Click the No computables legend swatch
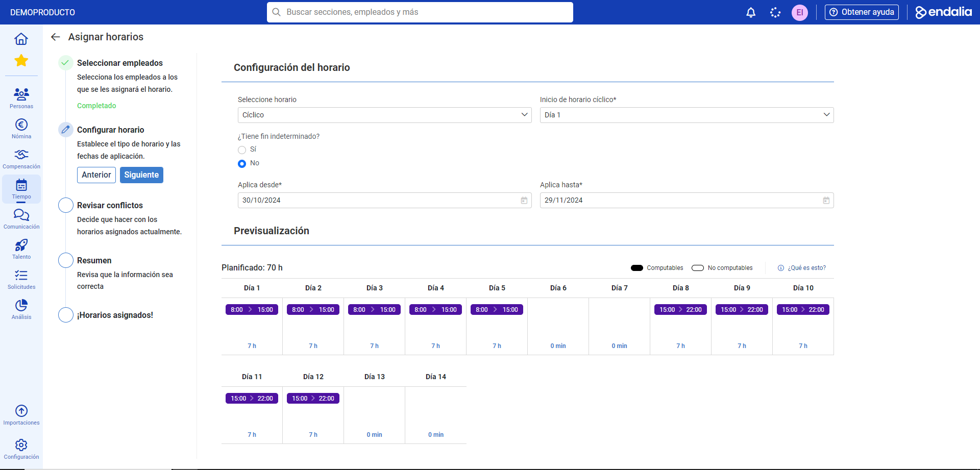Image resolution: width=980 pixels, height=470 pixels. pyautogui.click(x=698, y=268)
